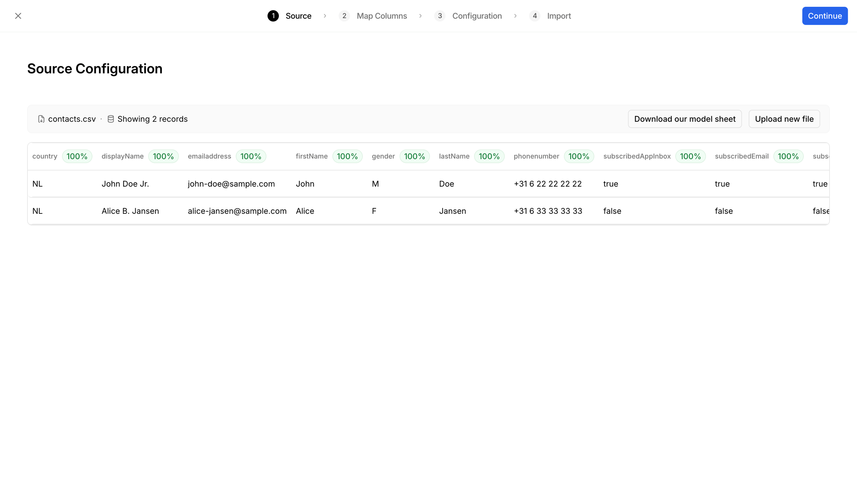Click firstName 100% badge

347,156
